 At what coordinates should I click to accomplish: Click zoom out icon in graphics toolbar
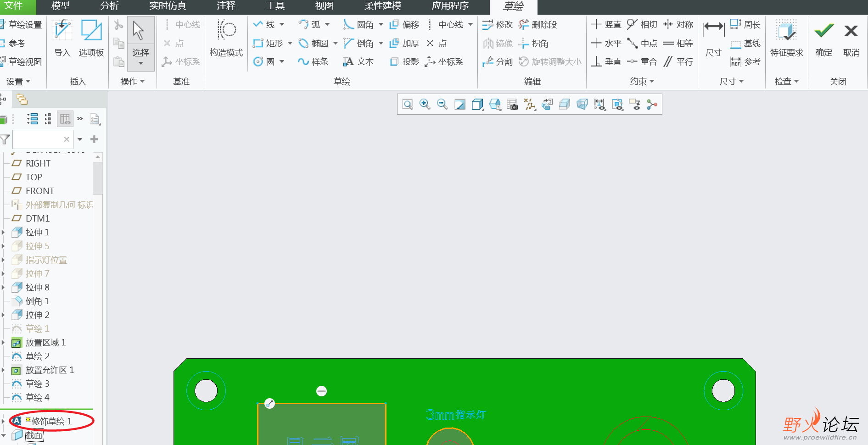click(442, 105)
